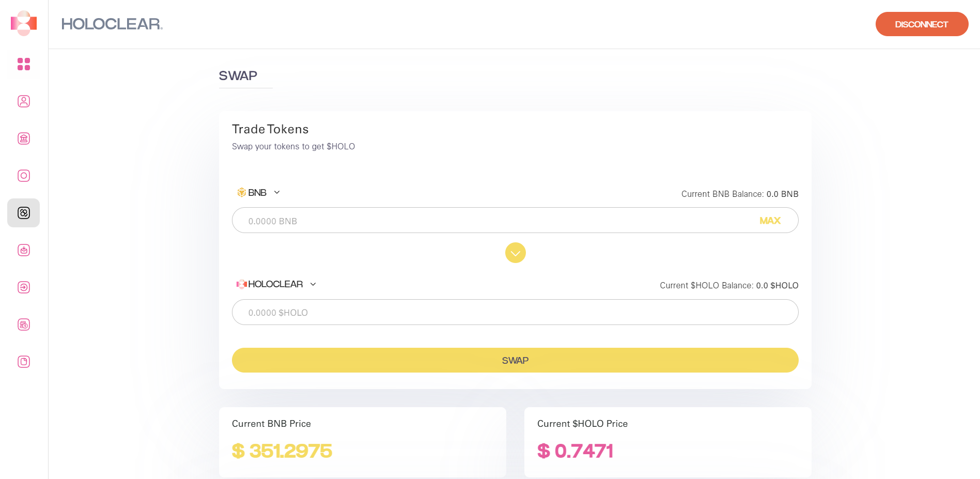Viewport: 980px width, 479px height.
Task: Open the dashboard grid icon in sidebar
Action: [24, 64]
